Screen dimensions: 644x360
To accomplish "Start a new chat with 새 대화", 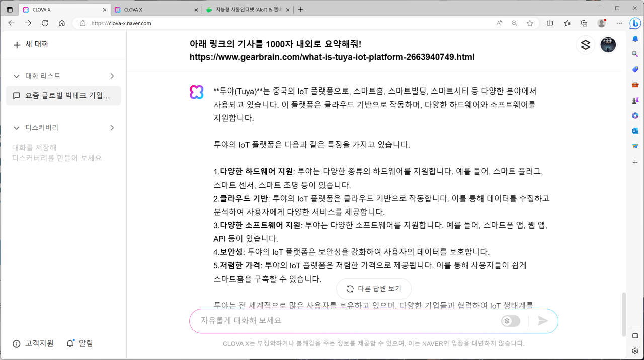I will pyautogui.click(x=31, y=44).
